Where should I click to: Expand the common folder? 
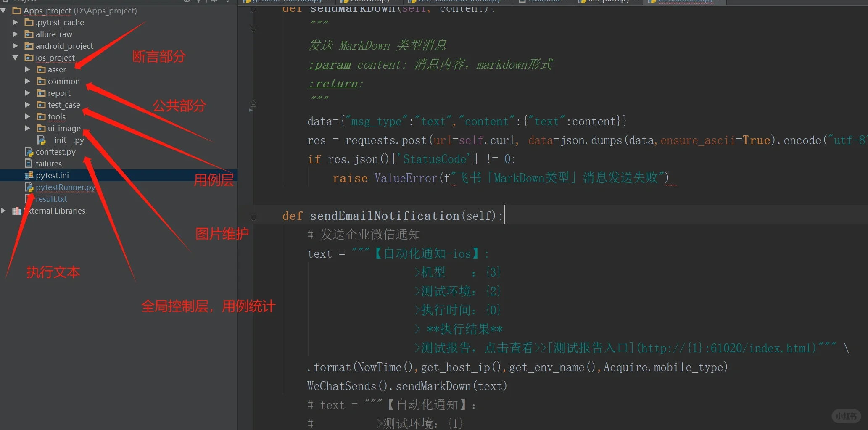28,81
